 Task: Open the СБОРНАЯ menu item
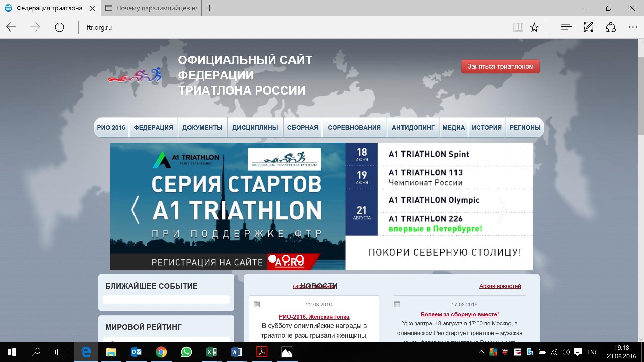click(x=303, y=128)
